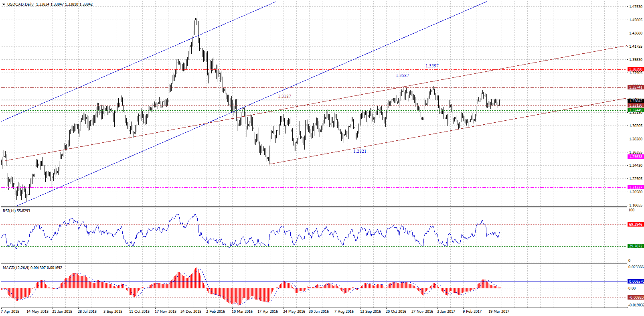Screen dimensions: 644x316
Task: Click the black 1.33842 current price tag
Action: [636, 101]
